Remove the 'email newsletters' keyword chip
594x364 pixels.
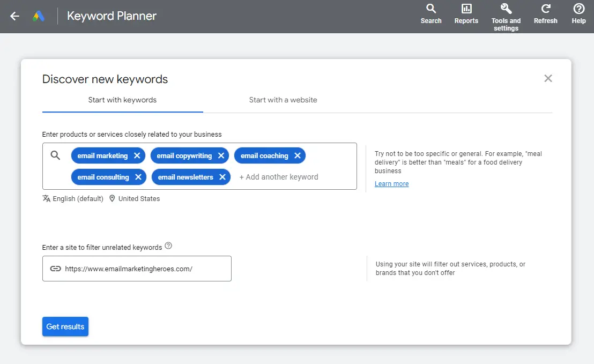pos(222,177)
